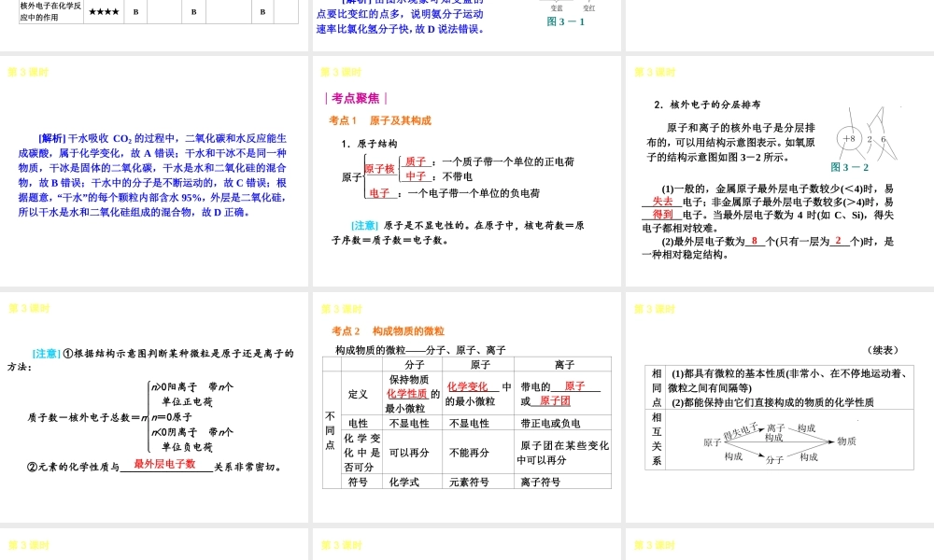Select the red 最外层电子数 answer
The height and width of the screenshot is (560, 934).
164,464
